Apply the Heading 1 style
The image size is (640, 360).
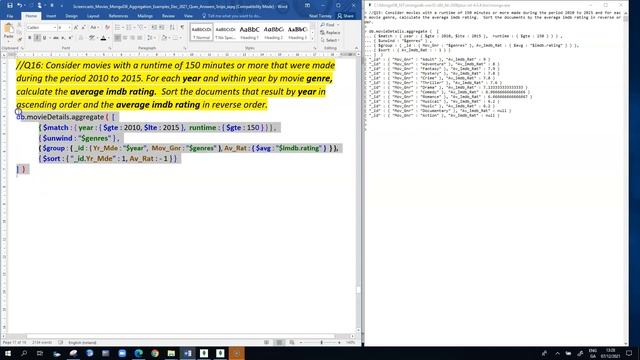tap(249, 32)
